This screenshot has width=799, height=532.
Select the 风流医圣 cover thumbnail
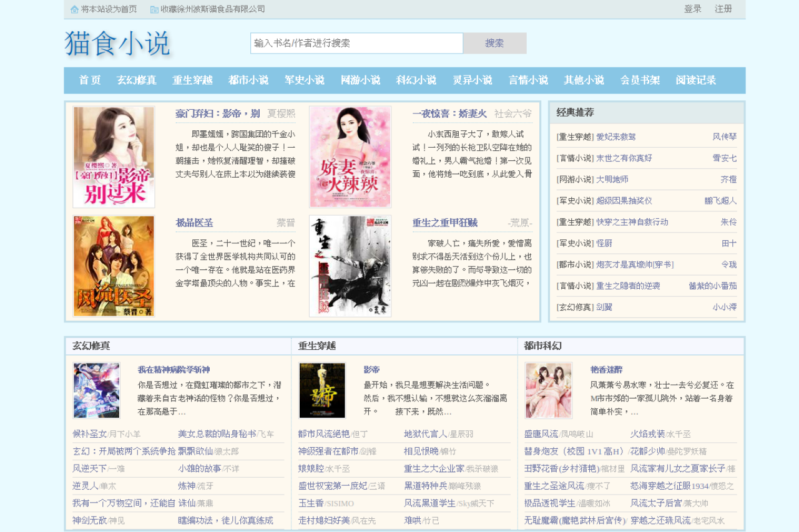114,266
